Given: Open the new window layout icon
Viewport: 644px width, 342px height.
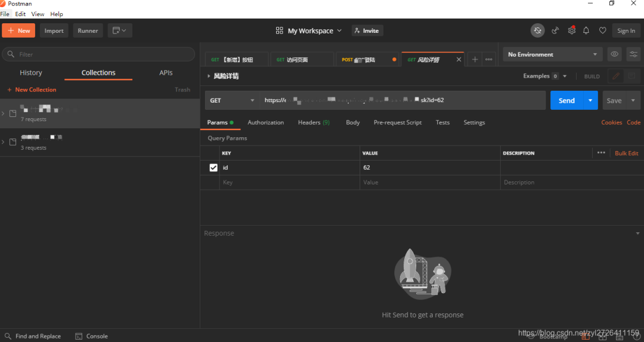Looking at the screenshot, I should click(x=120, y=30).
